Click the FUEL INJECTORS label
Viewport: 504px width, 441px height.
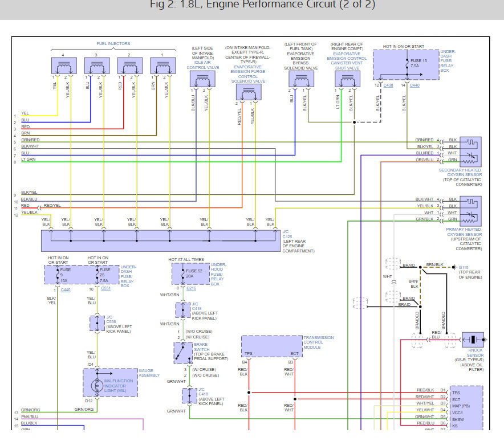click(x=113, y=43)
